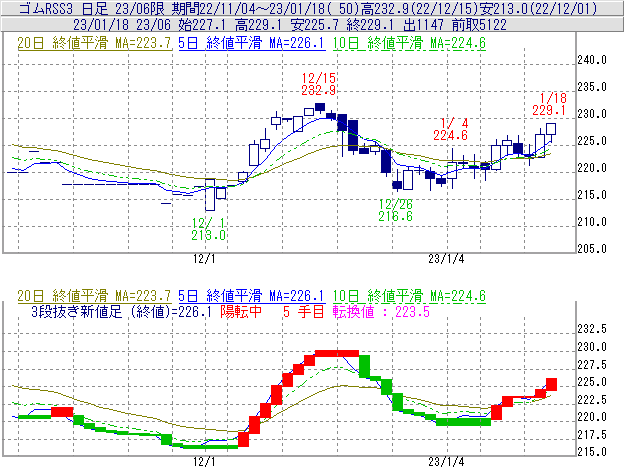
Task: Click the red 5 手目 count text
Action: point(304,311)
